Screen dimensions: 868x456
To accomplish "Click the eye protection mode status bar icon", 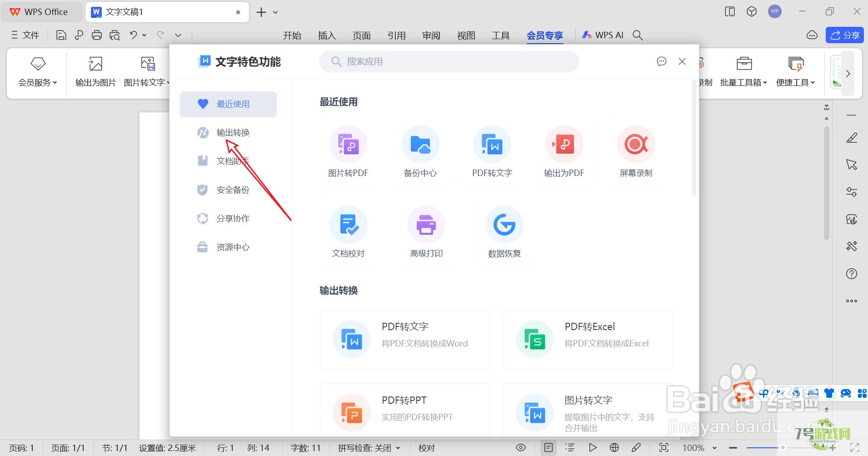I will point(521,448).
